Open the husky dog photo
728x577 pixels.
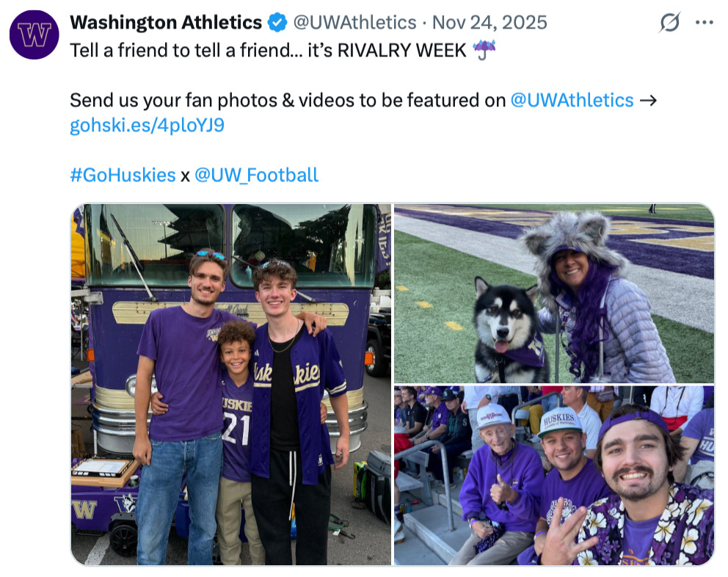coord(553,293)
